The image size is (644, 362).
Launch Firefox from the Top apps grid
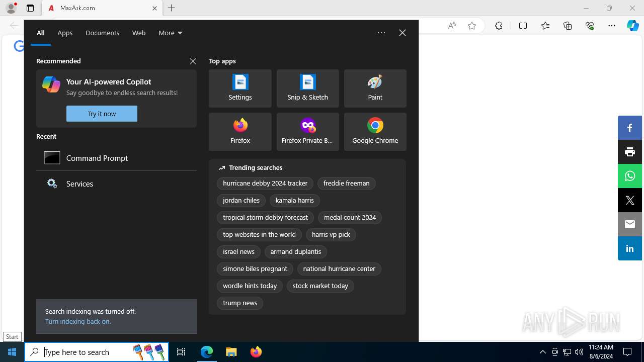[x=240, y=132]
